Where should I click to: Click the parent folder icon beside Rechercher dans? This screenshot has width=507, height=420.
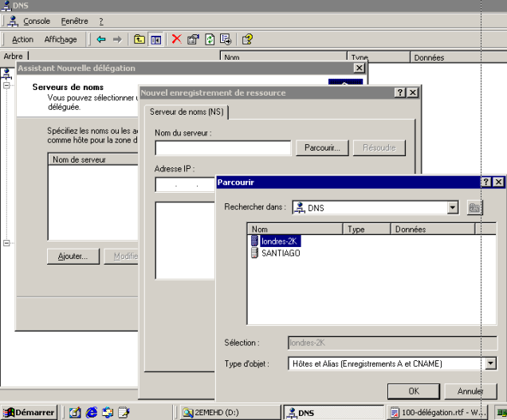(474, 208)
